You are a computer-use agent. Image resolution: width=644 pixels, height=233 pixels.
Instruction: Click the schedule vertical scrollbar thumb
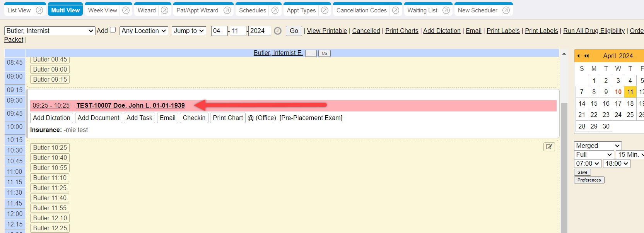(564, 166)
